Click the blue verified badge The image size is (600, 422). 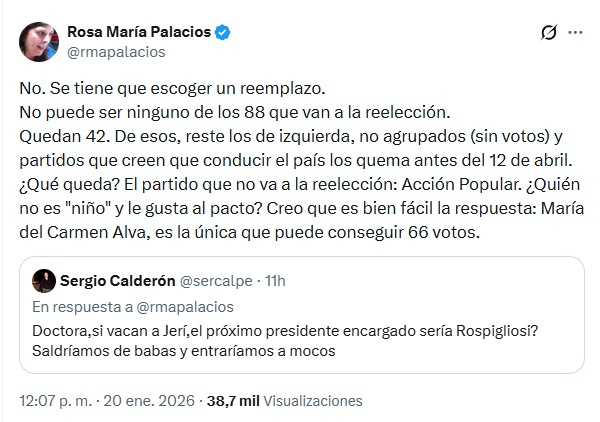coord(223,32)
